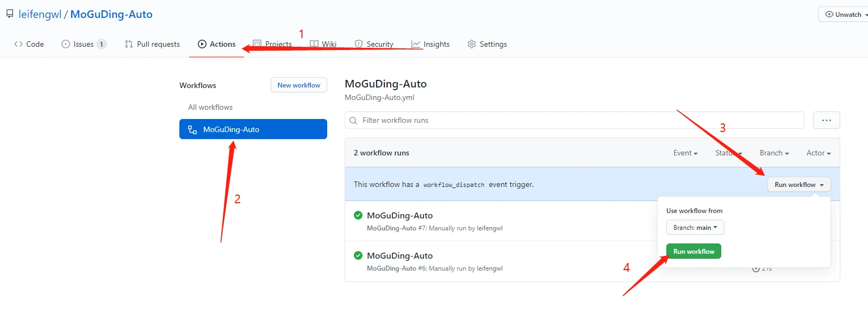Open the Issues tab
The image size is (868, 319).
(x=84, y=44)
